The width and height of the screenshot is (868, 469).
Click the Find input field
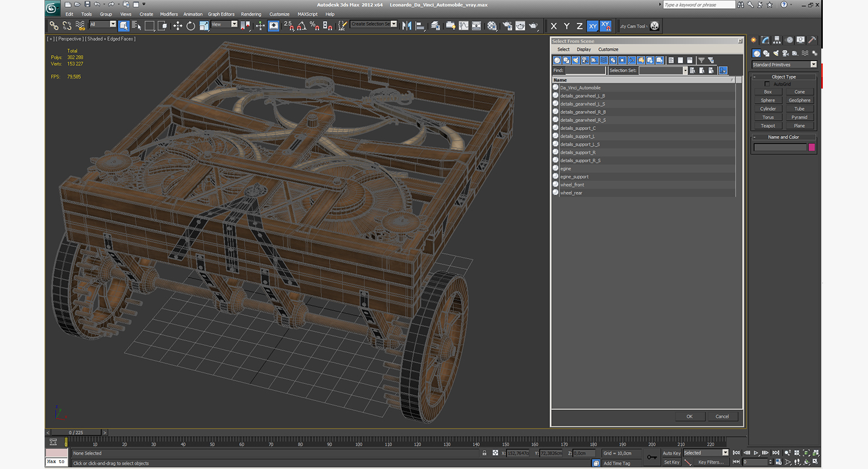(585, 70)
